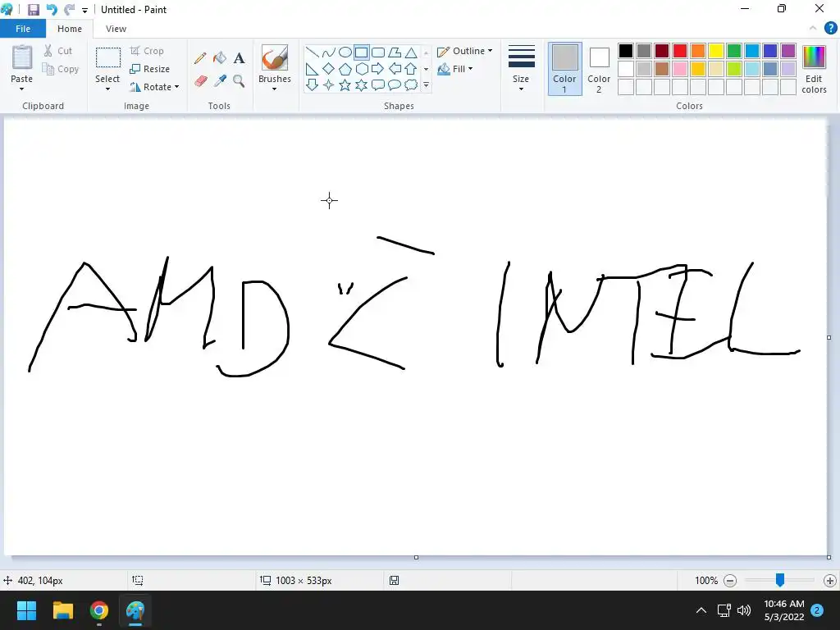The image size is (840, 630).
Task: Click the Cut button
Action: pyautogui.click(x=57, y=51)
